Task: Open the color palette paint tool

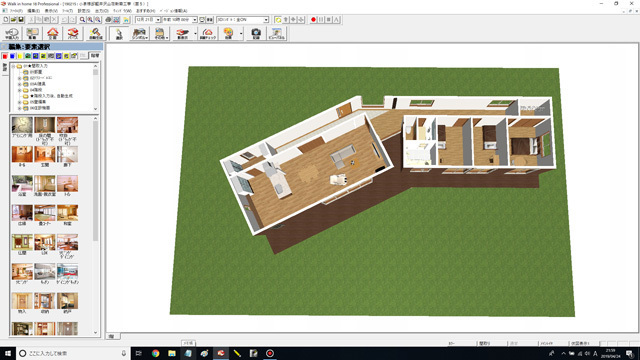Action: tap(228, 33)
